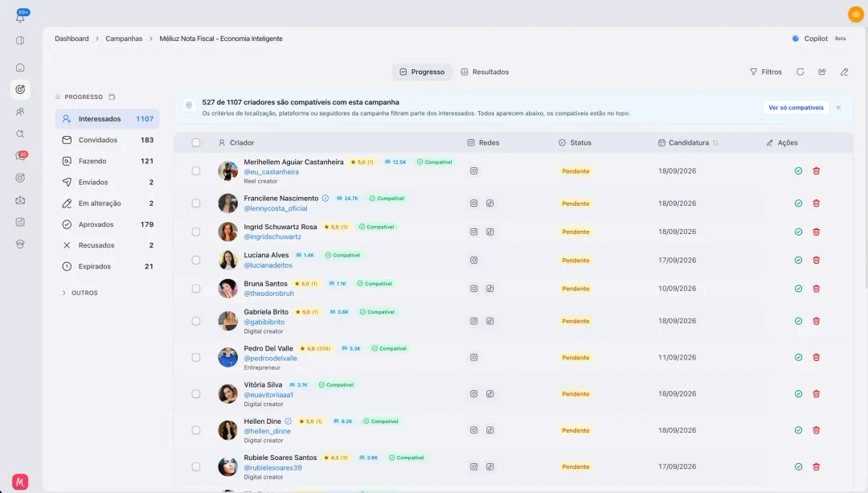Select all creators checkbox in header
Screen dimensions: 868x493
(x=196, y=143)
